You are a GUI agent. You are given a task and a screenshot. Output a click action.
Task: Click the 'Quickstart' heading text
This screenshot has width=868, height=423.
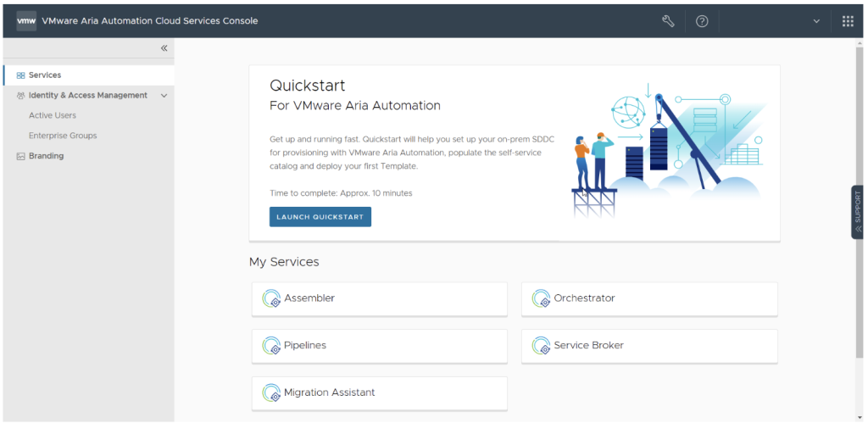tap(307, 86)
